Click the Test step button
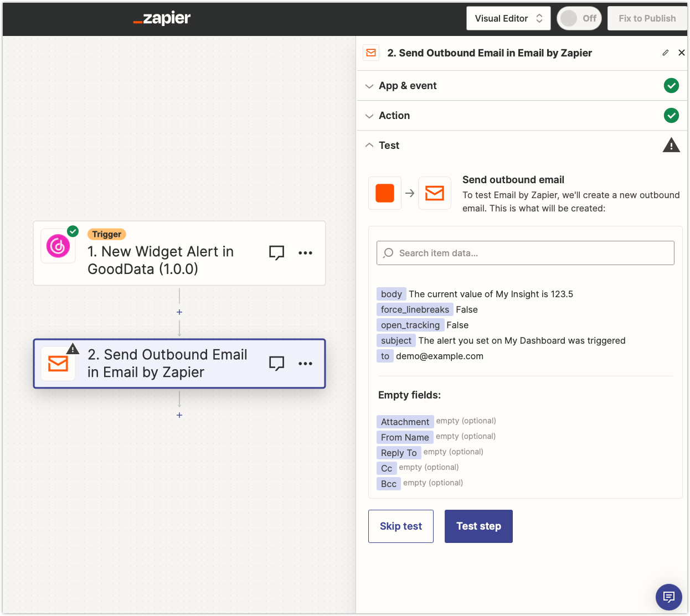690x616 pixels. 478,526
